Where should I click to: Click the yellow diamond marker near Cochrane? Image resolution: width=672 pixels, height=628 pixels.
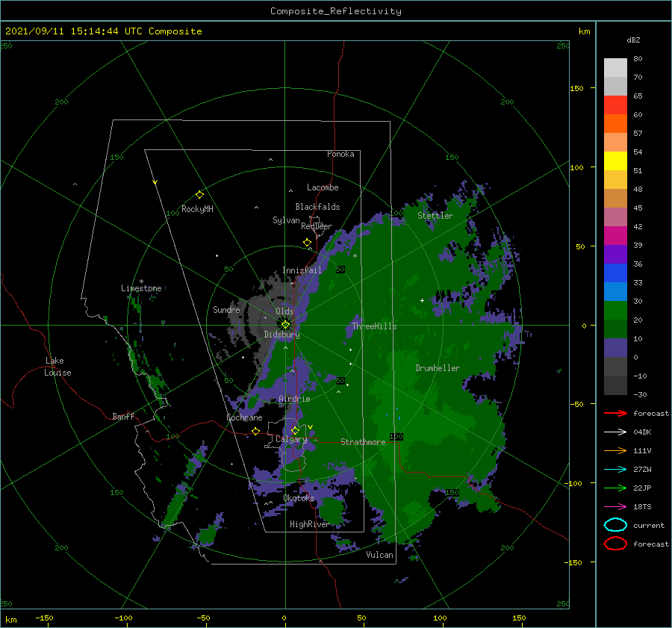pyautogui.click(x=256, y=431)
